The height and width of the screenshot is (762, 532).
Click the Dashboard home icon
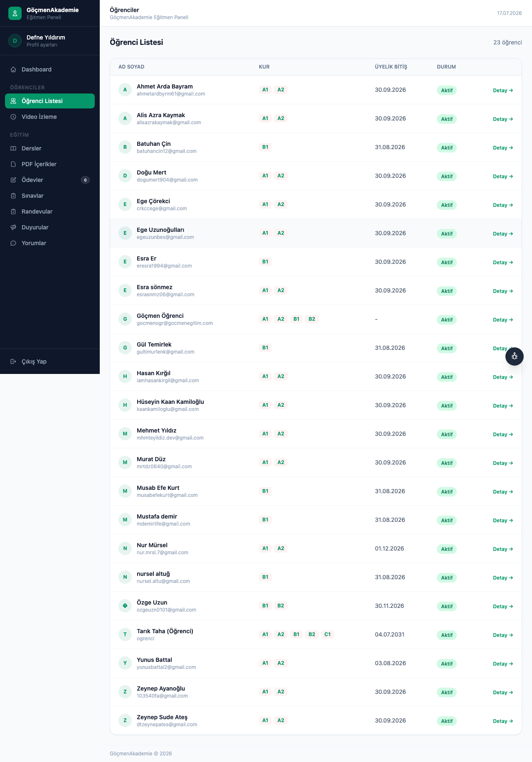point(13,69)
